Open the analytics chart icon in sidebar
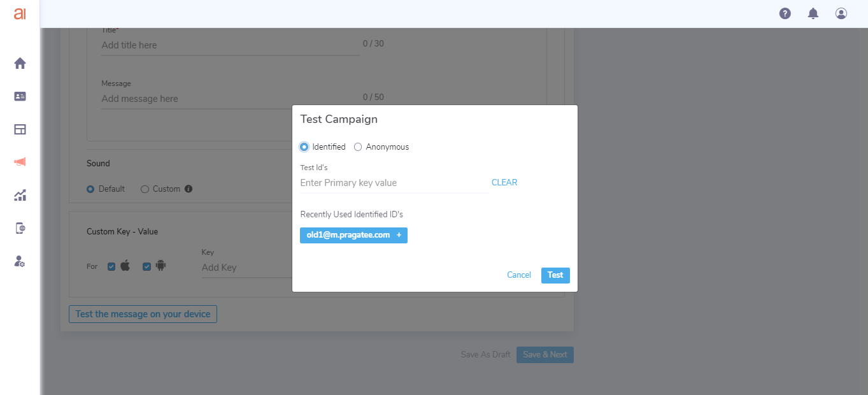This screenshot has width=868, height=395. [20, 195]
